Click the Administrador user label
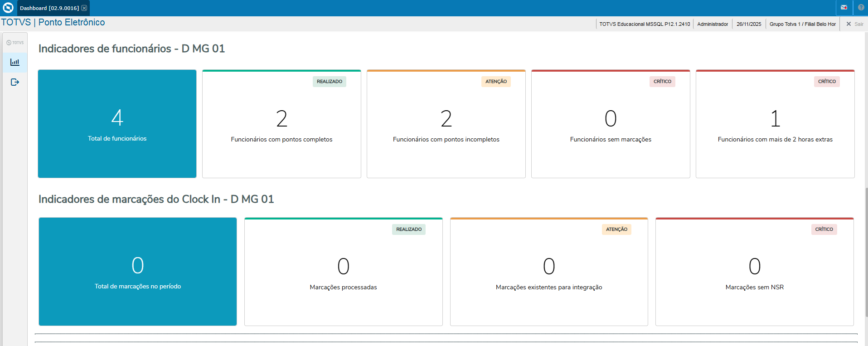Viewport: 868px width, 346px height. pyautogui.click(x=713, y=24)
